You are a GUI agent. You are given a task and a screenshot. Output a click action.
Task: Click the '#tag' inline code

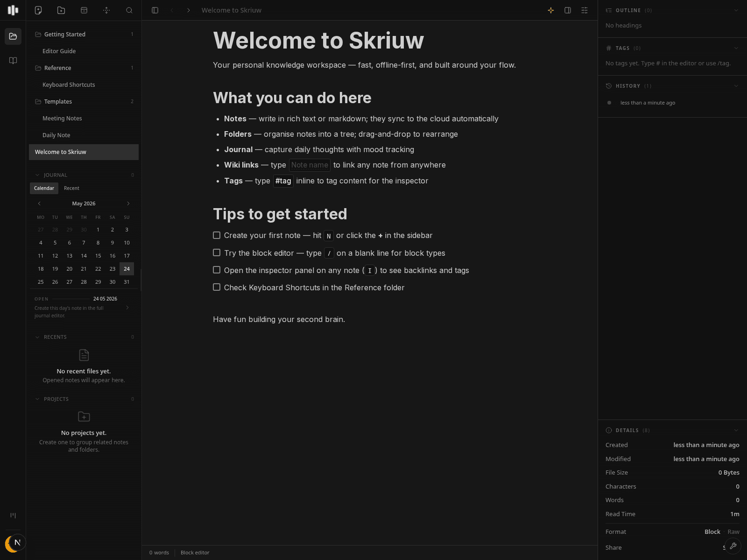point(283,181)
